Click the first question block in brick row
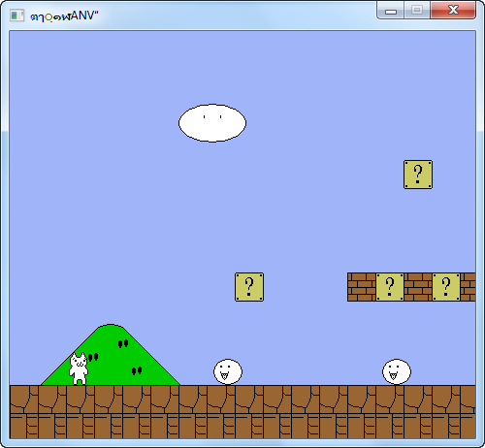 click(x=390, y=287)
